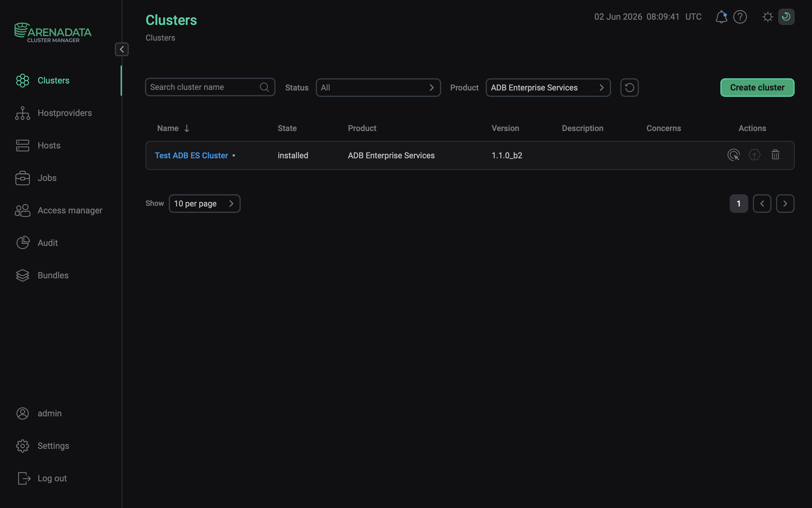Image resolution: width=812 pixels, height=508 pixels.
Task: Reset filters with the circular arrow icon
Action: point(629,88)
